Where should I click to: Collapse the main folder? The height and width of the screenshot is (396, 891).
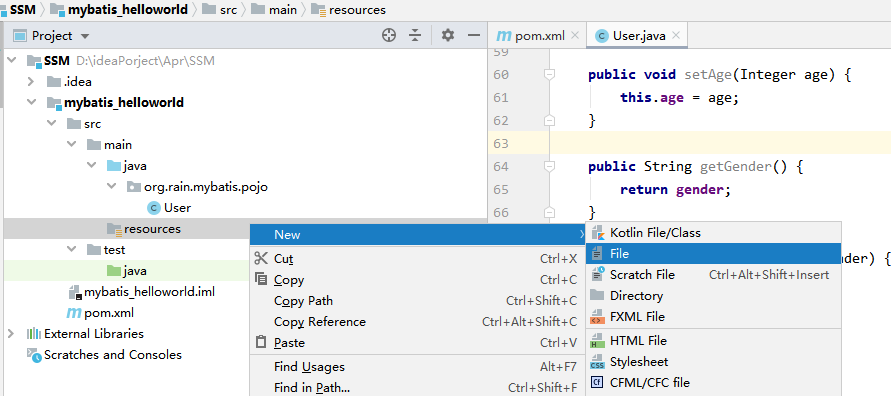click(72, 145)
